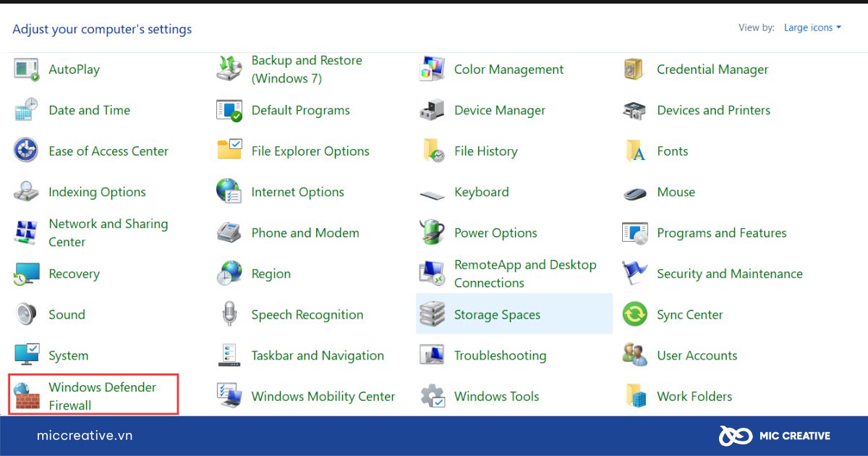
Task: Open the Storage Spaces link
Action: pyautogui.click(x=497, y=315)
